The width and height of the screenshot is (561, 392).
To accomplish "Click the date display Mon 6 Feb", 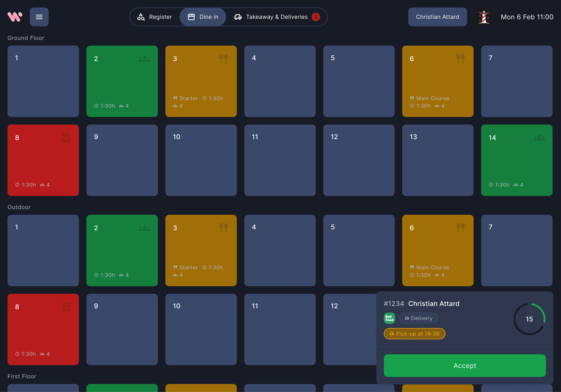I will coord(527,17).
